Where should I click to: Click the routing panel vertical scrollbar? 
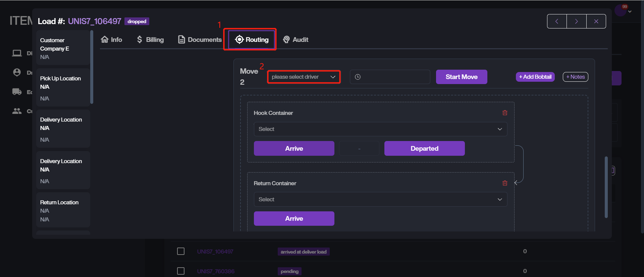coord(606,187)
